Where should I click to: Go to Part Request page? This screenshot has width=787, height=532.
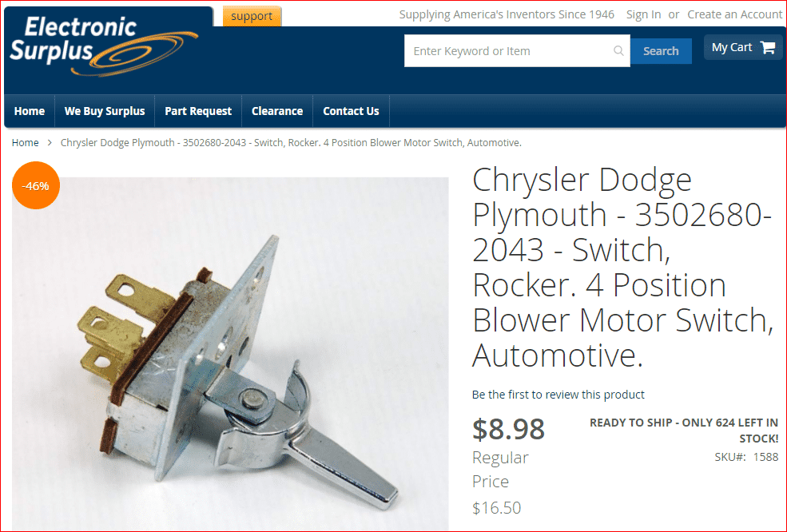198,111
